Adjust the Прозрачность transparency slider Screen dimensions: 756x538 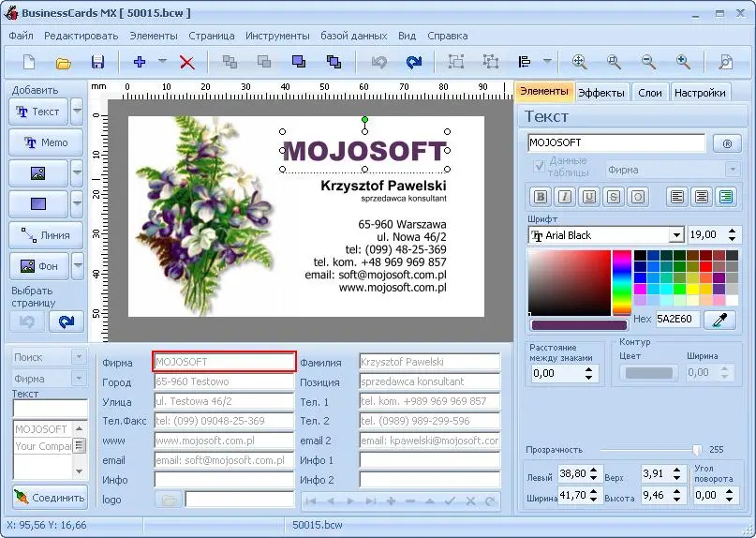[x=697, y=450]
